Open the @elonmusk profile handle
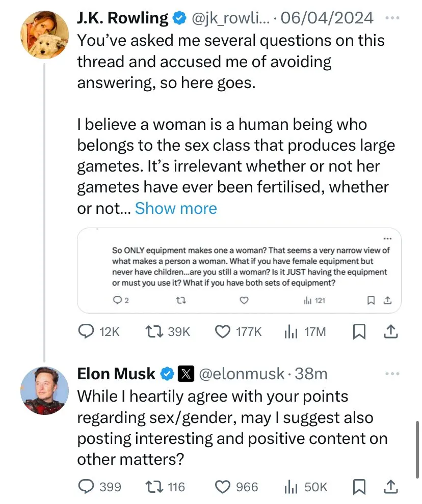The image size is (422, 504). click(241, 374)
